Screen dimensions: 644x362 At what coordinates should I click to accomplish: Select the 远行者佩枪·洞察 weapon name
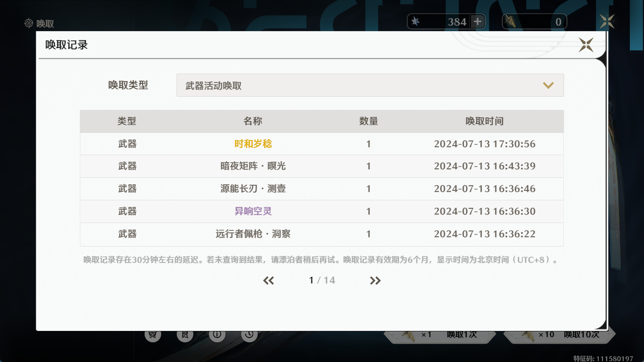253,234
